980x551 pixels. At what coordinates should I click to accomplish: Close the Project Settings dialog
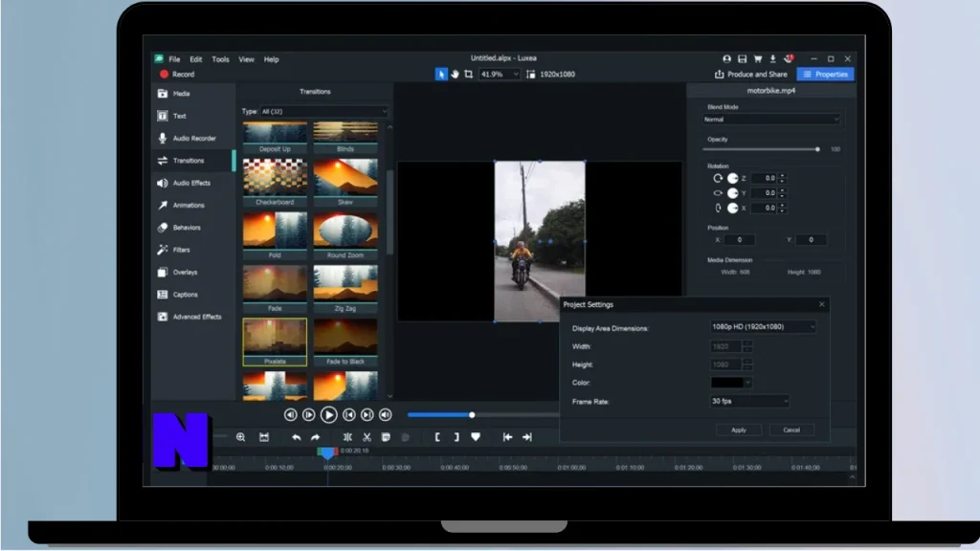822,304
